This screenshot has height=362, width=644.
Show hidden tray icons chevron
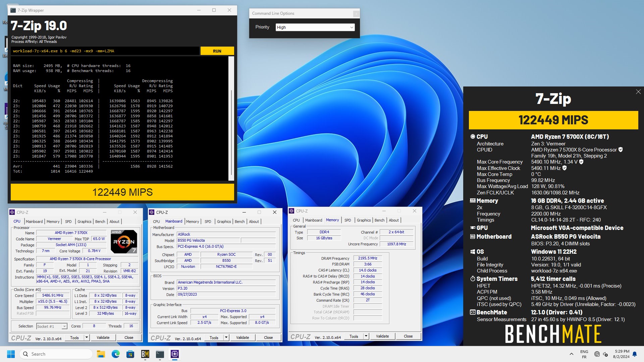coord(571,354)
